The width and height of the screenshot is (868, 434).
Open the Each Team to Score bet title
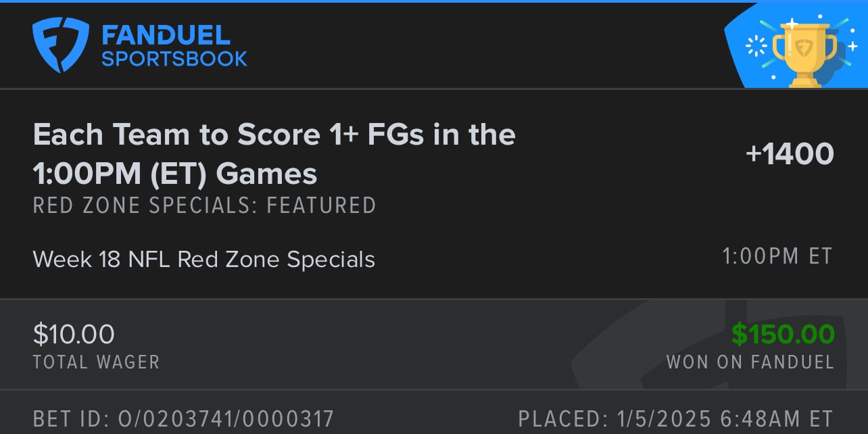(x=274, y=154)
